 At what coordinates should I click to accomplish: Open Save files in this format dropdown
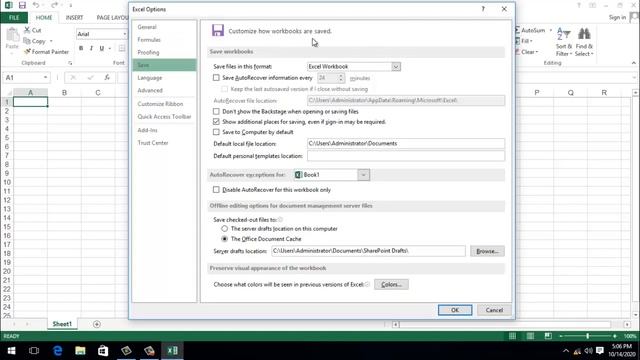click(x=396, y=67)
